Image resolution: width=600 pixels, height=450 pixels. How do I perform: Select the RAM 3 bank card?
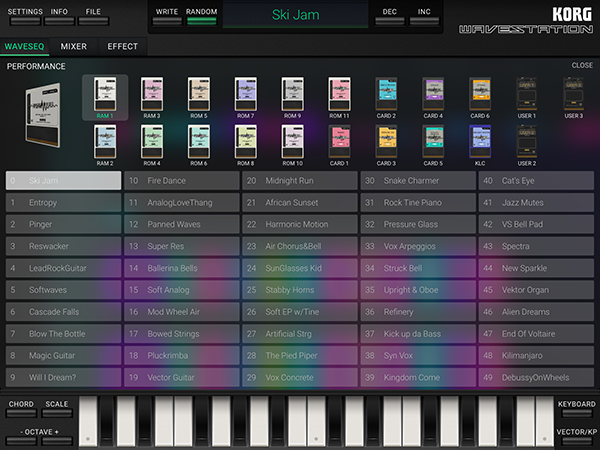(151, 95)
